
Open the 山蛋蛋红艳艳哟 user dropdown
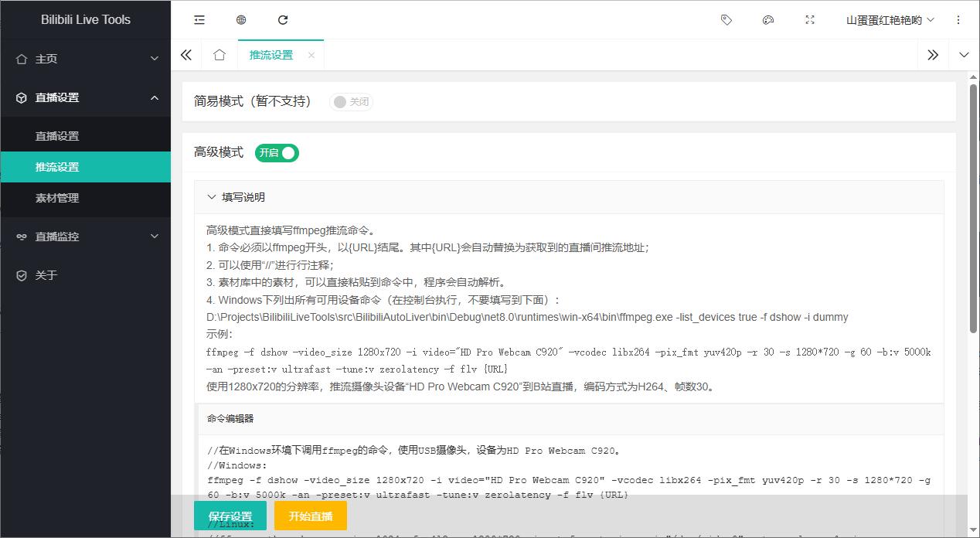coord(890,20)
